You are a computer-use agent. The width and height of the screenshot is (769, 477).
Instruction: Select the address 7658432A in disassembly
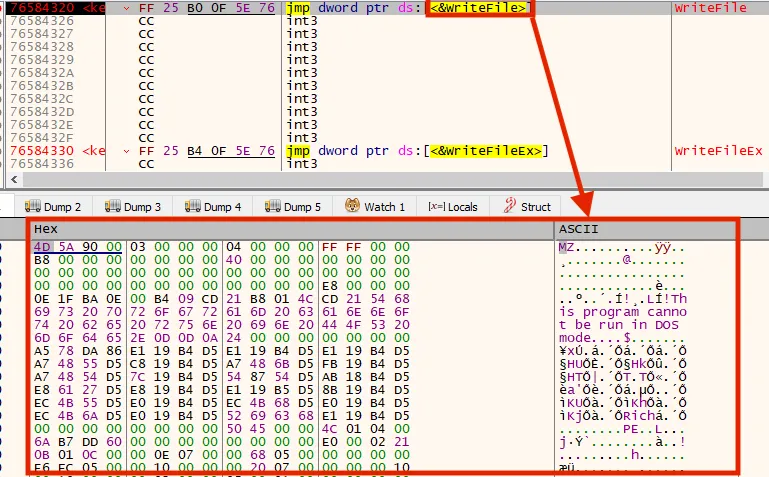pyautogui.click(x=42, y=73)
